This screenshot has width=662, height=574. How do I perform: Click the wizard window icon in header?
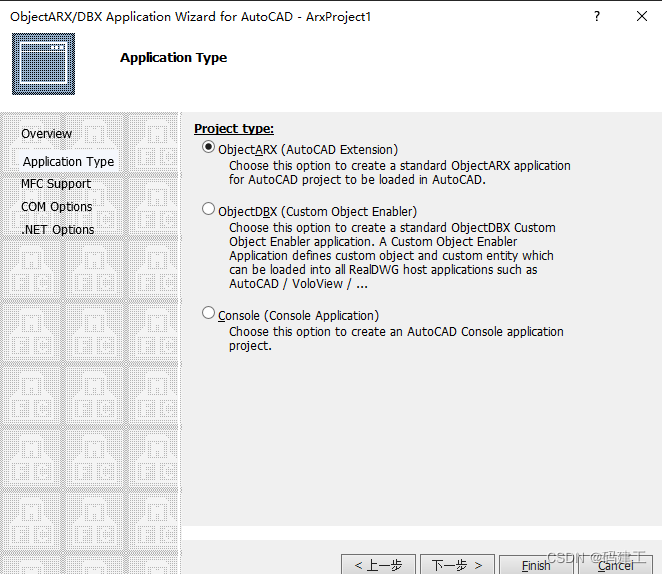(x=43, y=63)
